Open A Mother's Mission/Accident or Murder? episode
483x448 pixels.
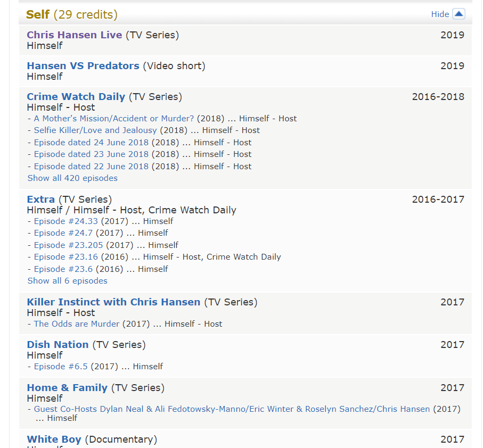point(113,119)
